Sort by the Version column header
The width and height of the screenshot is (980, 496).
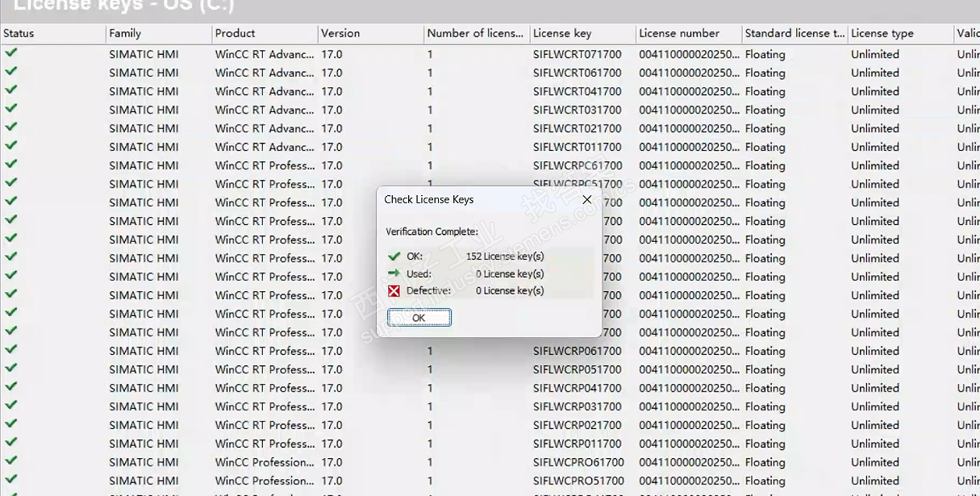pos(371,34)
